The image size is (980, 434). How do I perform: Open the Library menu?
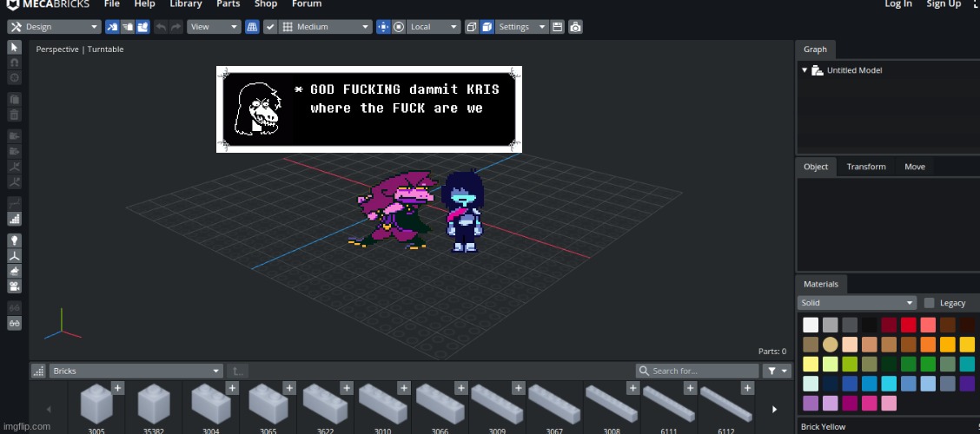point(186,3)
